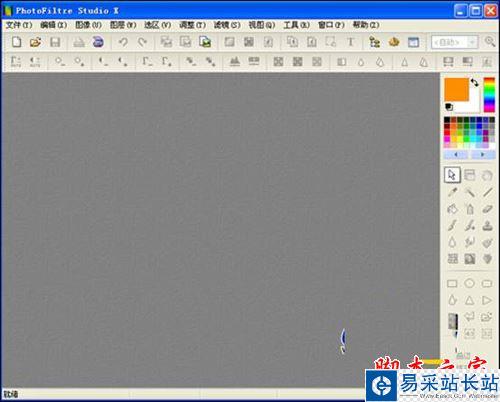Apply more blur with the large drop icon
The image size is (500, 402).
tap(380, 62)
